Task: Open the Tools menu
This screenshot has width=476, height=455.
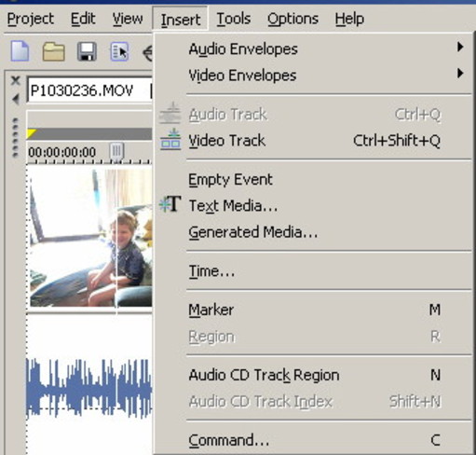Action: pos(234,19)
